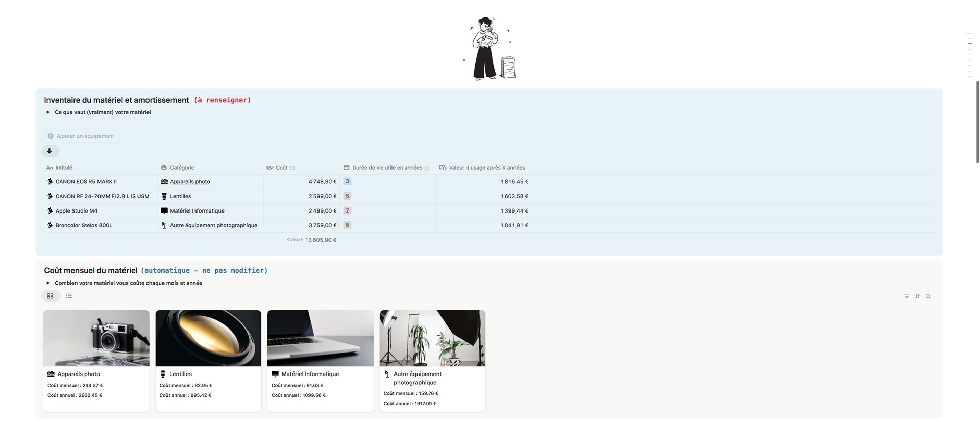This screenshot has height=422, width=980.
Task: Open Apple Studio M4 row
Action: pyautogui.click(x=77, y=211)
